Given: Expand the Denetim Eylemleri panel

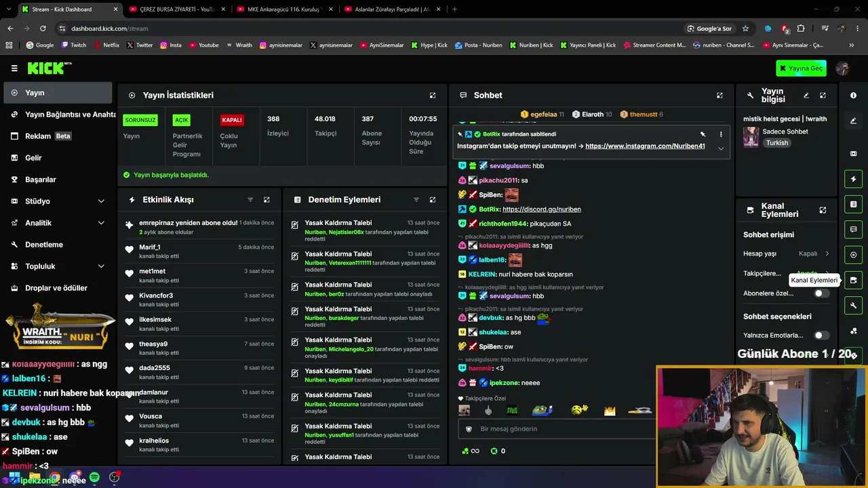Looking at the screenshot, I should 433,200.
